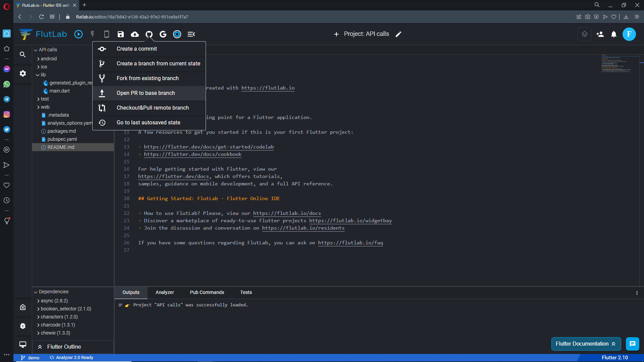Select Create a commit
This screenshot has height=362, width=644.
pos(149,49)
